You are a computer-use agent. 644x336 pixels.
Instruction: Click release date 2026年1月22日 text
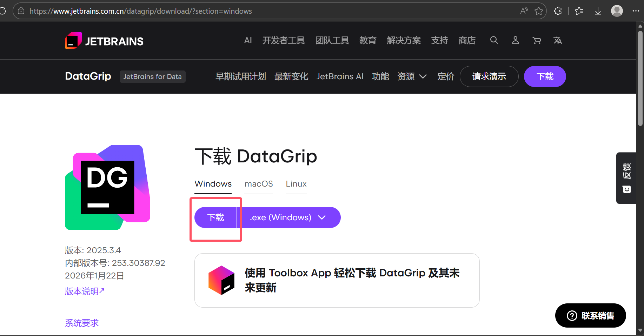(x=94, y=275)
